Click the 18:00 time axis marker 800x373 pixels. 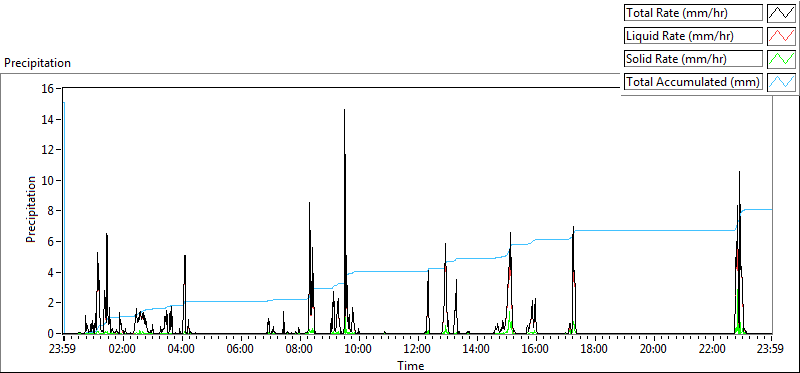point(595,350)
